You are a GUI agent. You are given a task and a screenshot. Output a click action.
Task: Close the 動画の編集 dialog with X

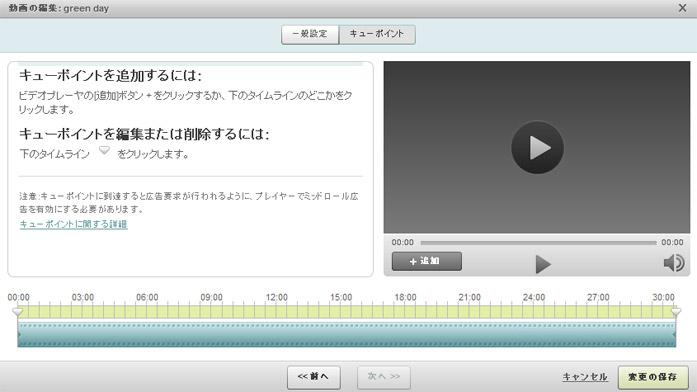pos(682,8)
